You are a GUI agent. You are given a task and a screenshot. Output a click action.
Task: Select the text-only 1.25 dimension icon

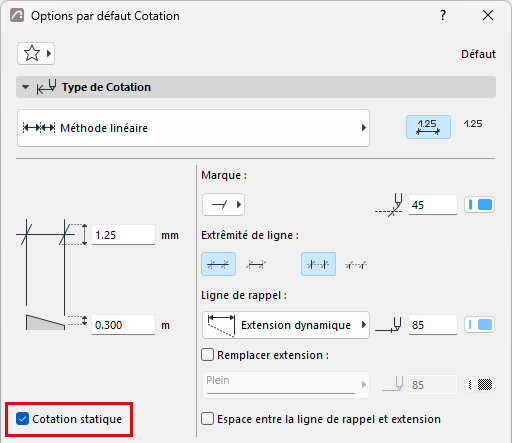pyautogui.click(x=473, y=124)
